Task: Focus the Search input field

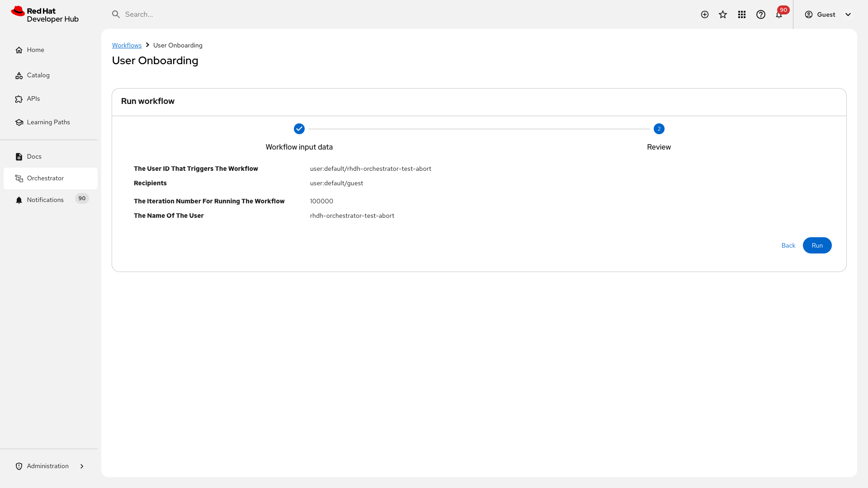Action: click(x=316, y=14)
